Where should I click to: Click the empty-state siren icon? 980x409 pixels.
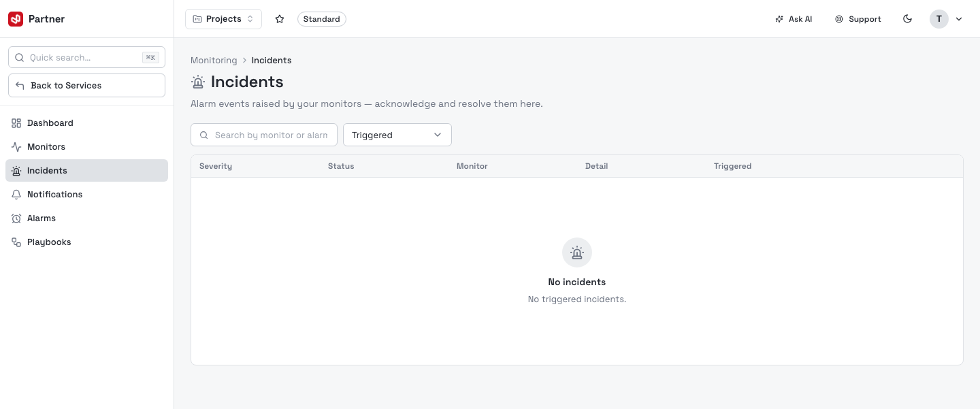[x=577, y=252]
